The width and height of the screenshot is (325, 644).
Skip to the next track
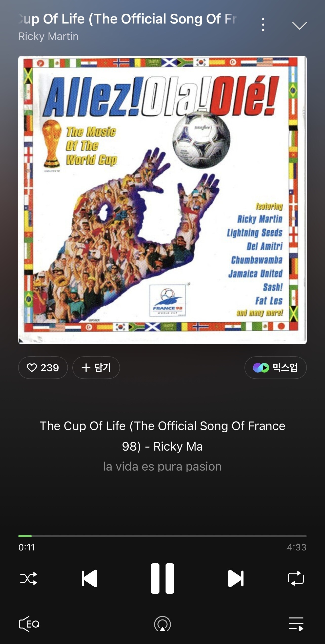[x=236, y=578]
